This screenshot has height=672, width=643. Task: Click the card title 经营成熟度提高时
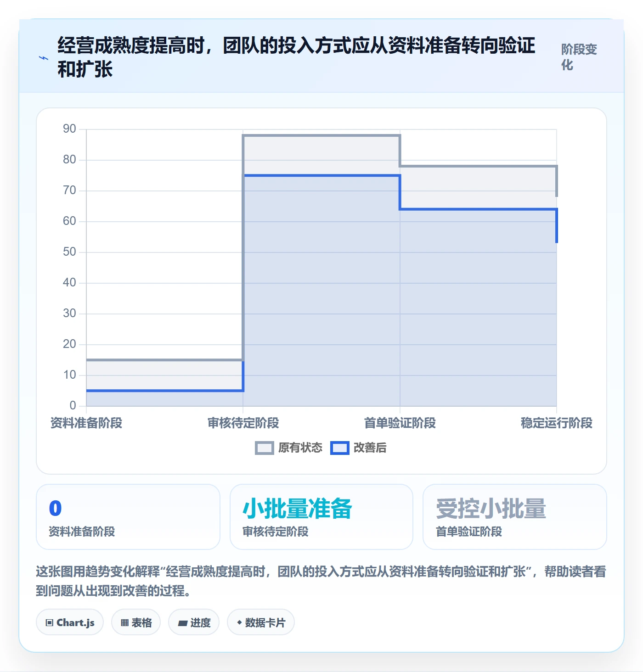296,57
